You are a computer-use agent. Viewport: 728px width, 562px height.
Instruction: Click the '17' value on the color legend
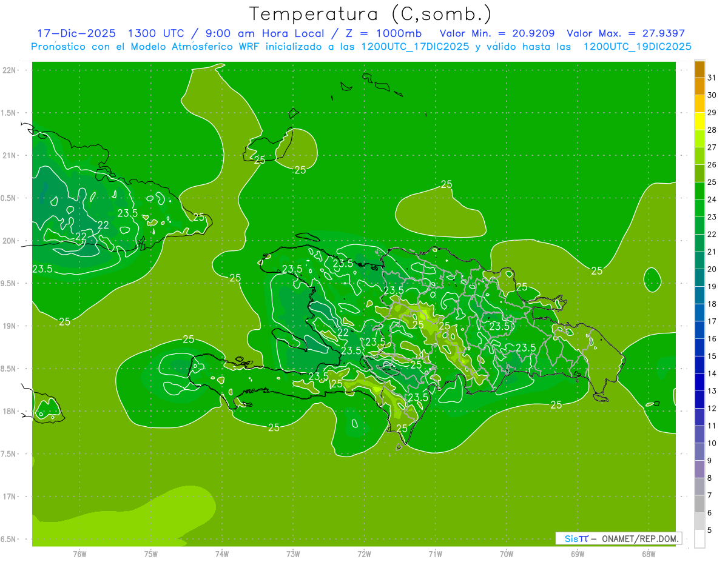pyautogui.click(x=712, y=321)
